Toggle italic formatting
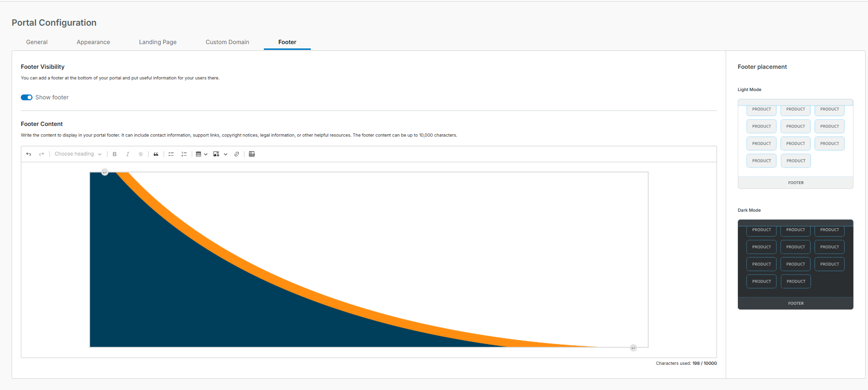 pyautogui.click(x=128, y=154)
